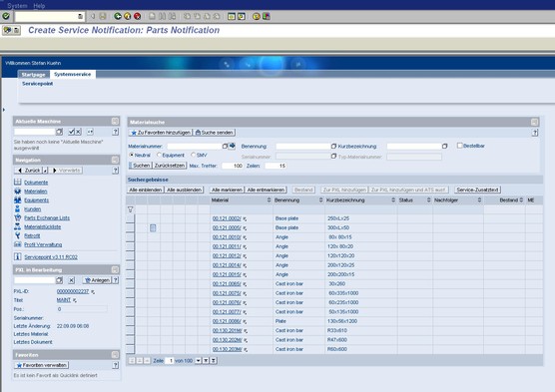Image resolution: width=555 pixels, height=392 pixels.
Task: Sort by the Material column
Action: [x=269, y=200]
